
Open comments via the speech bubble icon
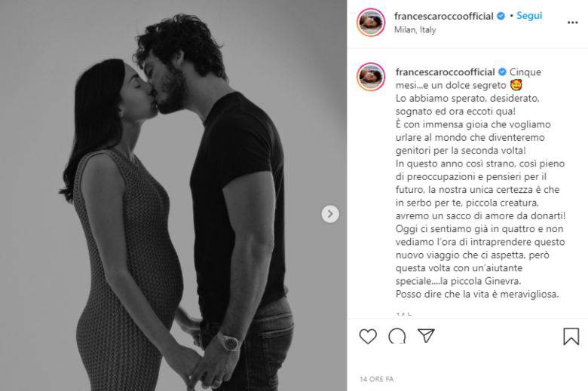(397, 336)
